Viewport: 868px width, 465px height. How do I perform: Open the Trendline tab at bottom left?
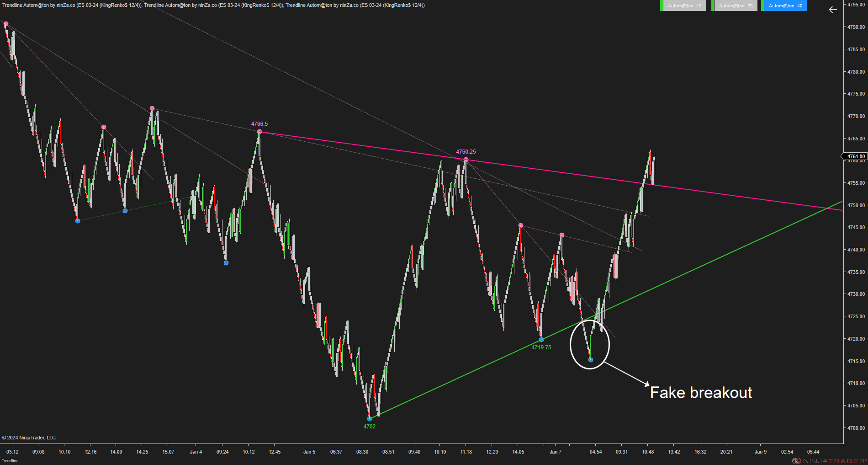coord(10,460)
